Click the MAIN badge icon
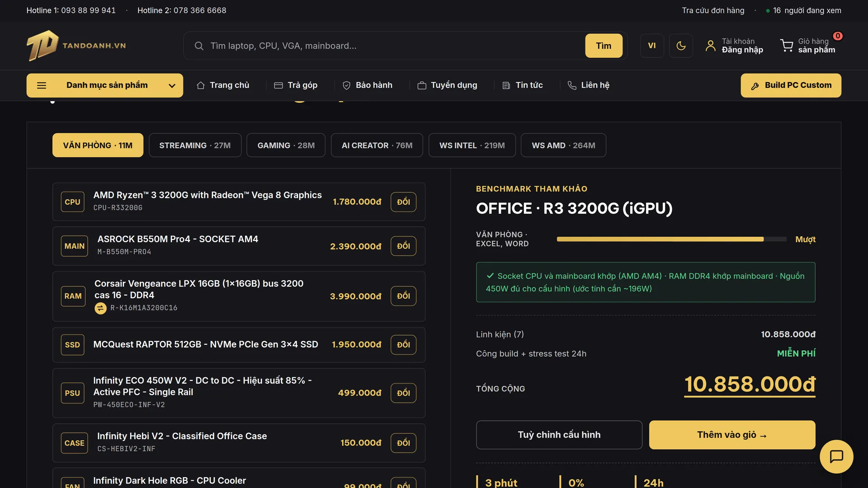The height and width of the screenshot is (488, 868). 75,246
